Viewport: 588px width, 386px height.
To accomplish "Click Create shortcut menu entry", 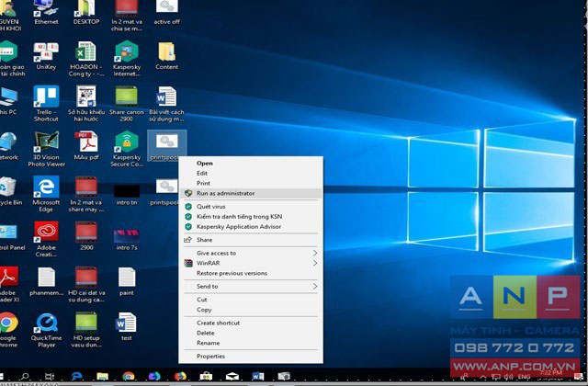I will click(251, 323).
